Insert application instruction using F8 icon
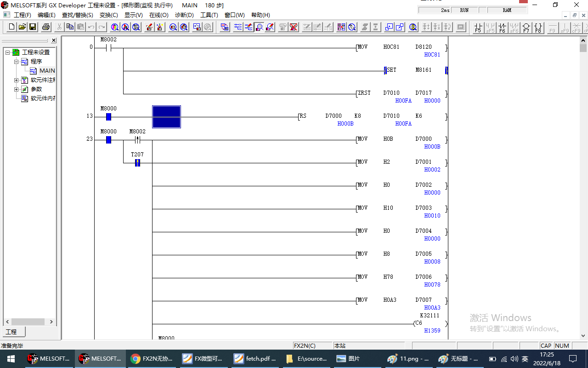Viewport: 588px width, 368px height. pos(538,28)
